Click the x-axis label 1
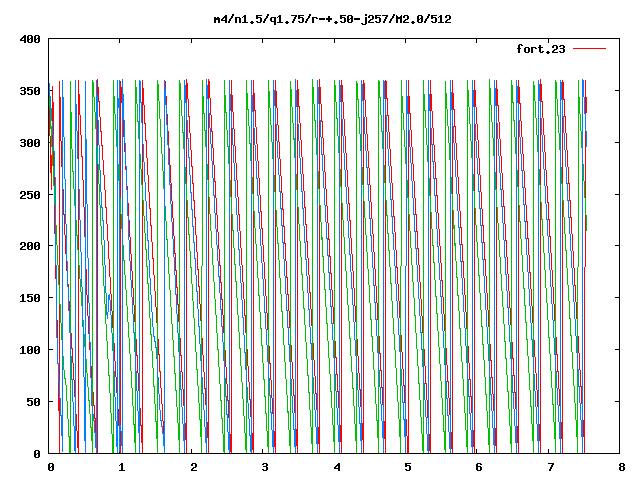Image resolution: width=640 pixels, height=480 pixels. (122, 467)
